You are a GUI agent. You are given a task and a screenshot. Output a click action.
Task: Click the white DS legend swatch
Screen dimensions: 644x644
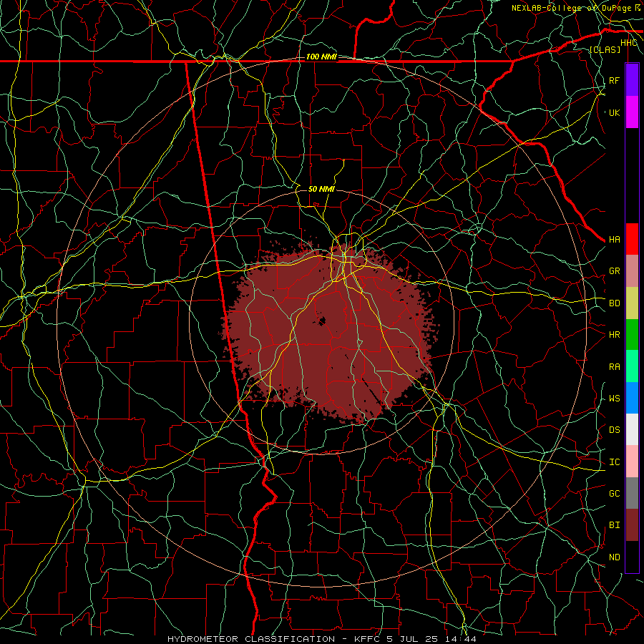pyautogui.click(x=632, y=429)
